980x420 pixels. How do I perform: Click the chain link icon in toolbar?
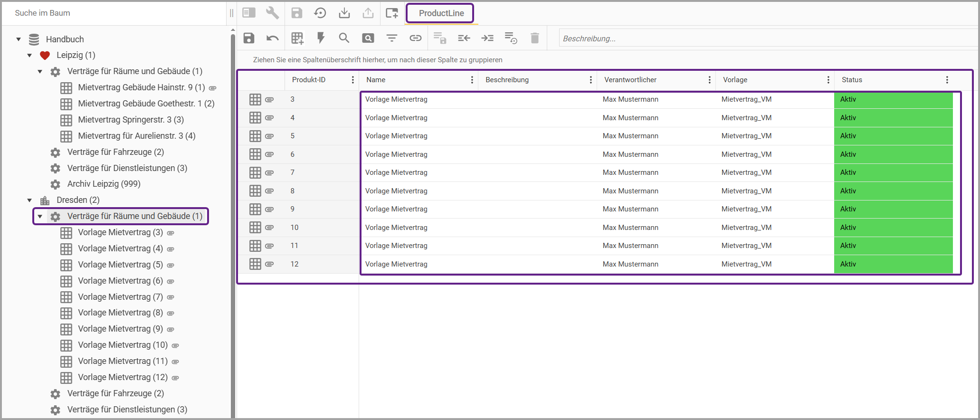[415, 38]
